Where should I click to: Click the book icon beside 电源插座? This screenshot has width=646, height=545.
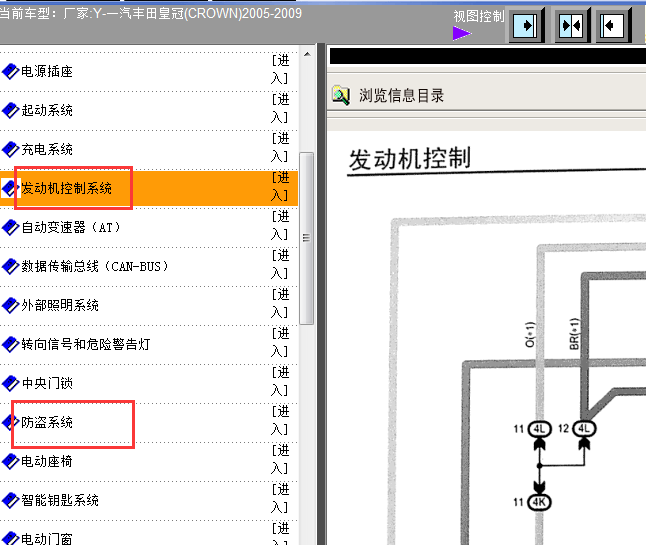pos(10,71)
